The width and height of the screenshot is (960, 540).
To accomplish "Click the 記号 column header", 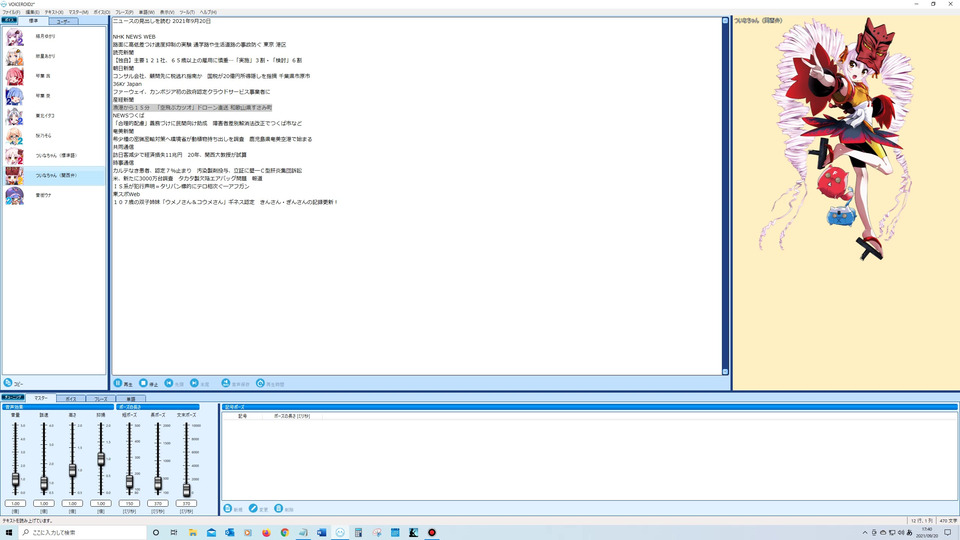I will pos(243,416).
